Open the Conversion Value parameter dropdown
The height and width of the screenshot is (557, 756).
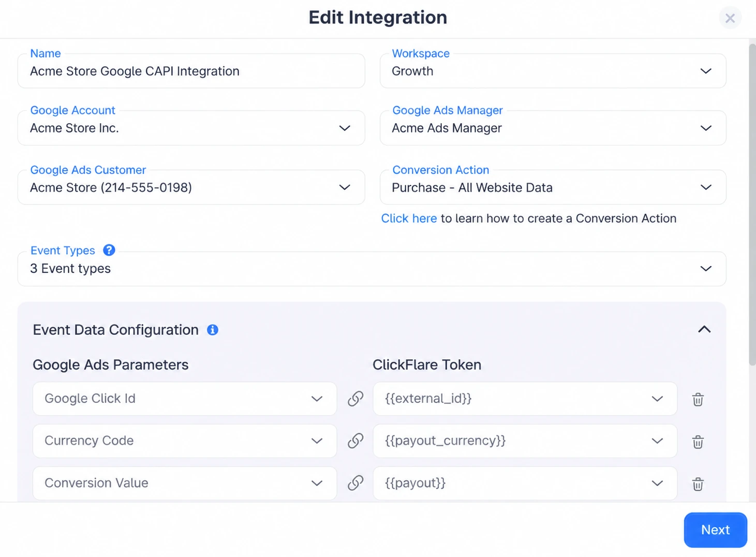[185, 483]
